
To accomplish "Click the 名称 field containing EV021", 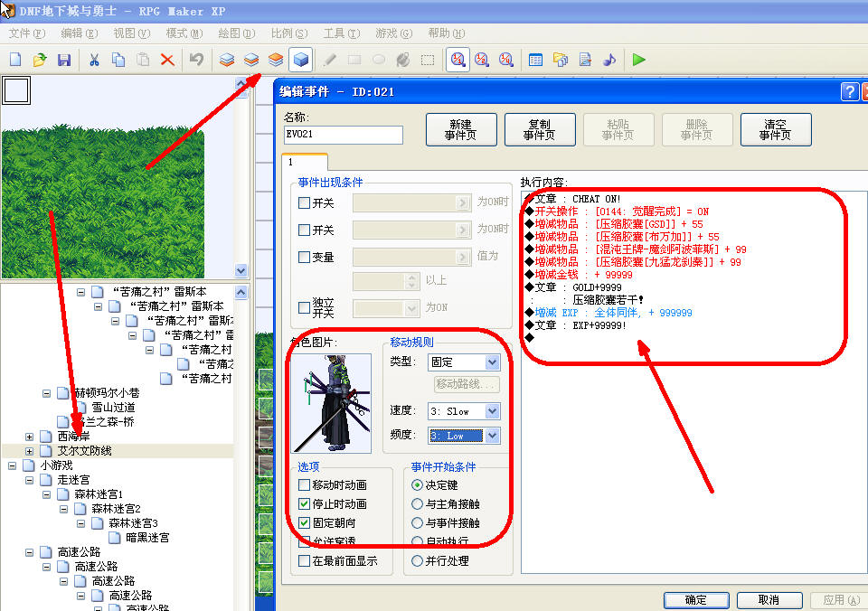I will (x=344, y=135).
